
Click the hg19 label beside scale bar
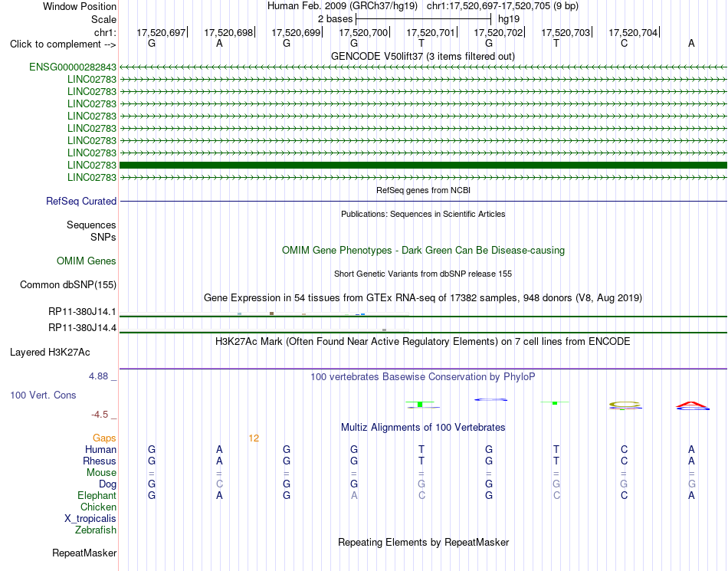[x=508, y=19]
